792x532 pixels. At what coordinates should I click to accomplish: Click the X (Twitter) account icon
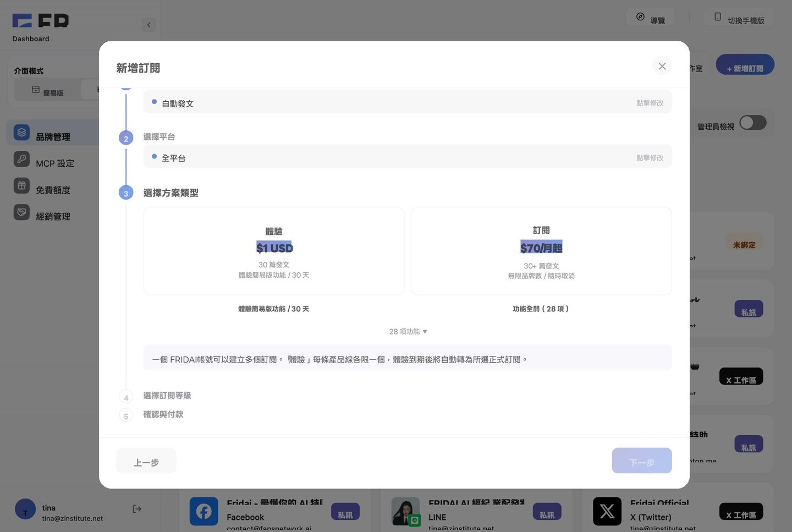607,512
